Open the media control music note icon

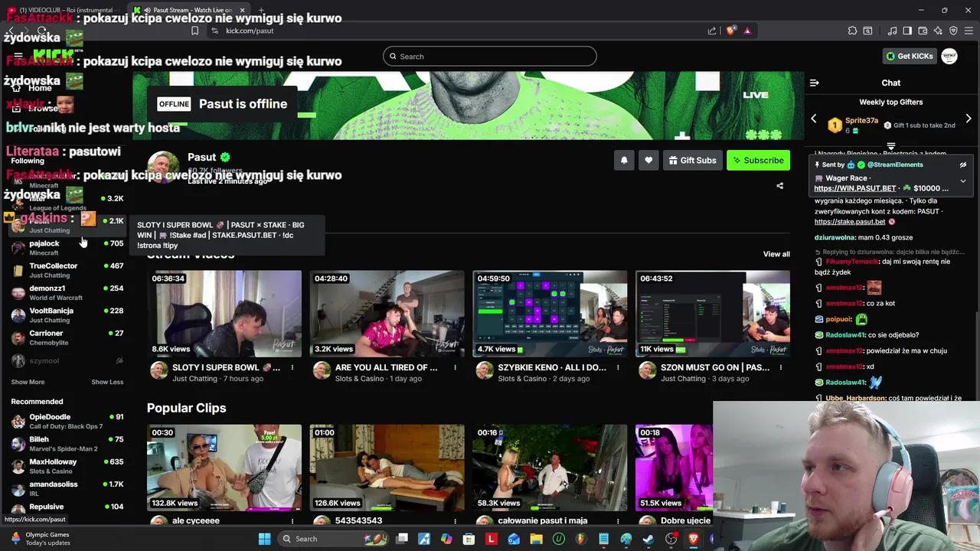892,31
